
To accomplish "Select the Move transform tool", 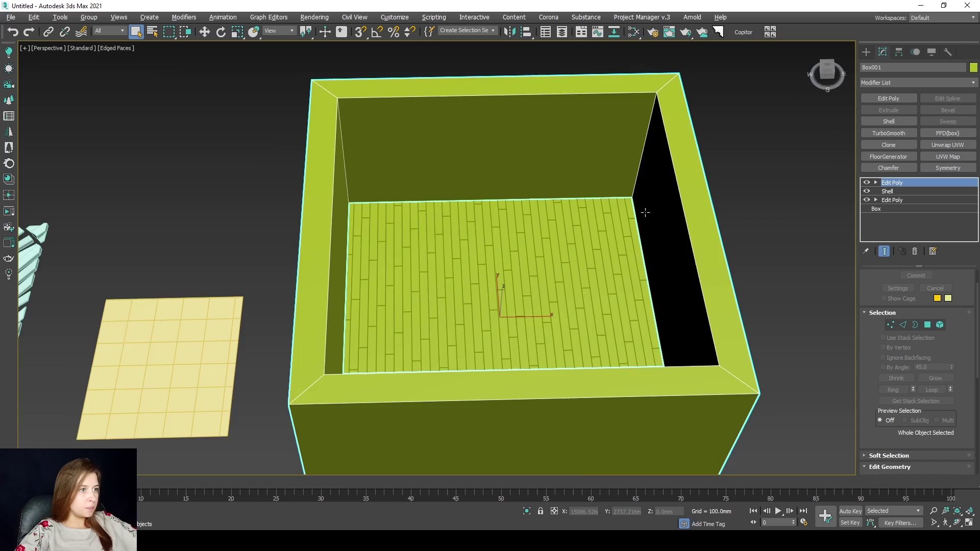I will tap(204, 32).
